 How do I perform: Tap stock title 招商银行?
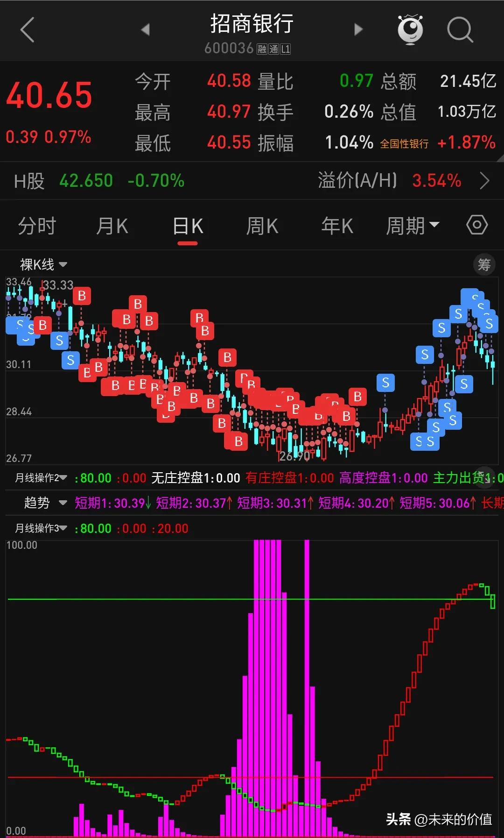tap(252, 23)
